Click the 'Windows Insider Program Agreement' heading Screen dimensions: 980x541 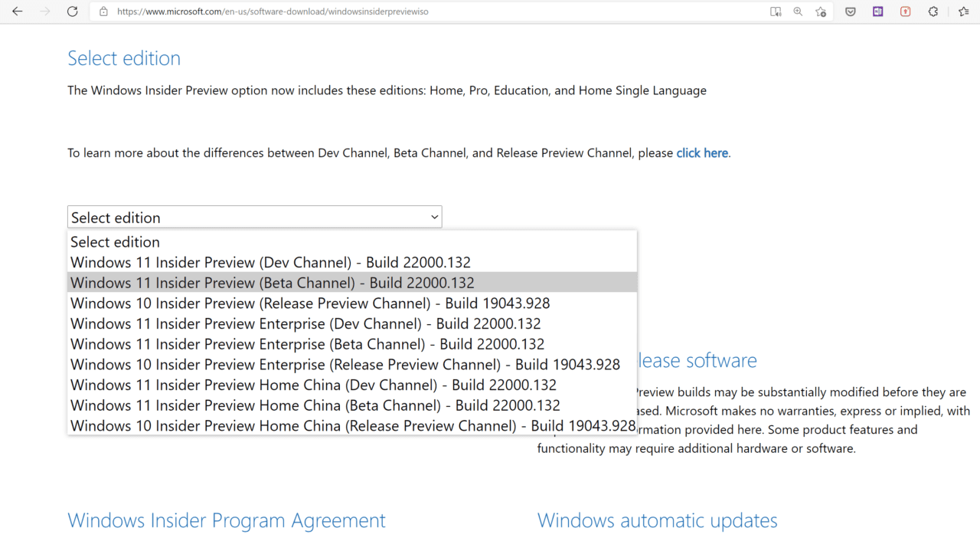pos(227,520)
